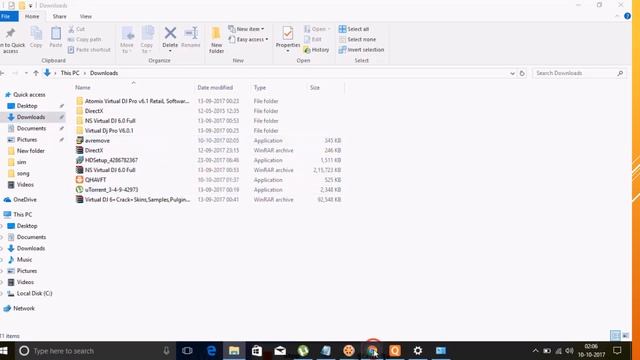Expand the New item dropdown
The image size is (640, 360).
[x=246, y=29]
